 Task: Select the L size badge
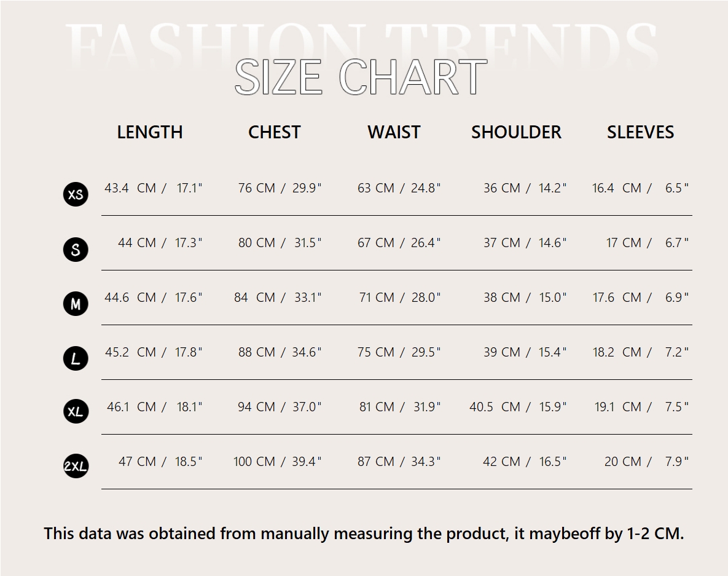coord(76,358)
